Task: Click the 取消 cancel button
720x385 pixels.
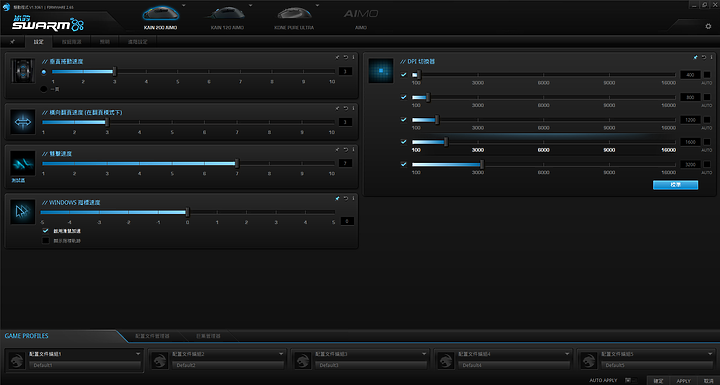Action: [x=709, y=380]
